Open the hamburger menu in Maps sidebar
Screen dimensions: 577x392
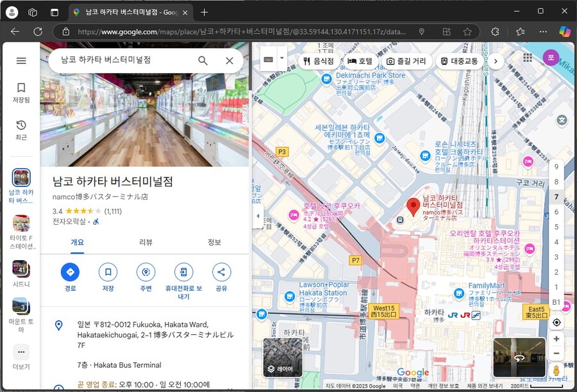pos(21,61)
